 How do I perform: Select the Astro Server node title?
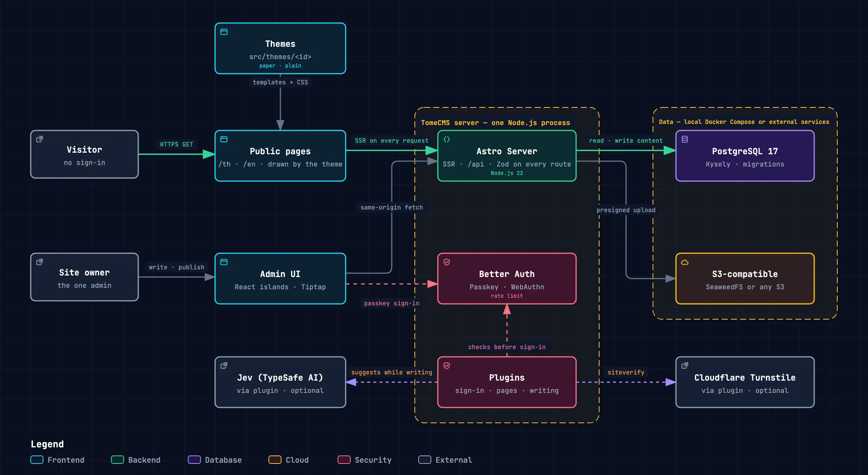[x=507, y=151]
